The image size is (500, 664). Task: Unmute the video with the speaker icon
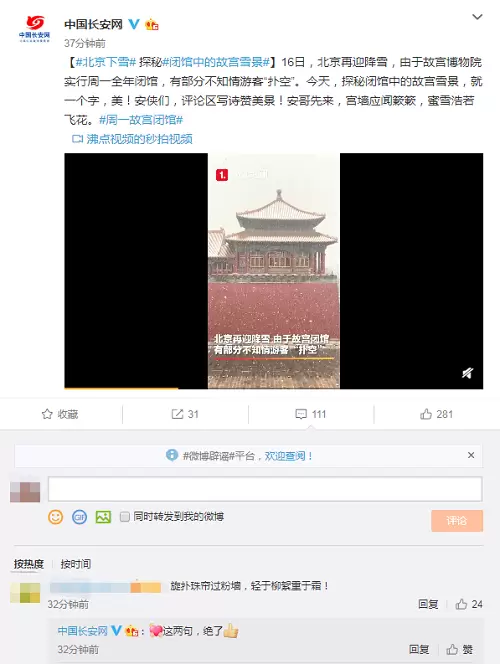tap(467, 373)
